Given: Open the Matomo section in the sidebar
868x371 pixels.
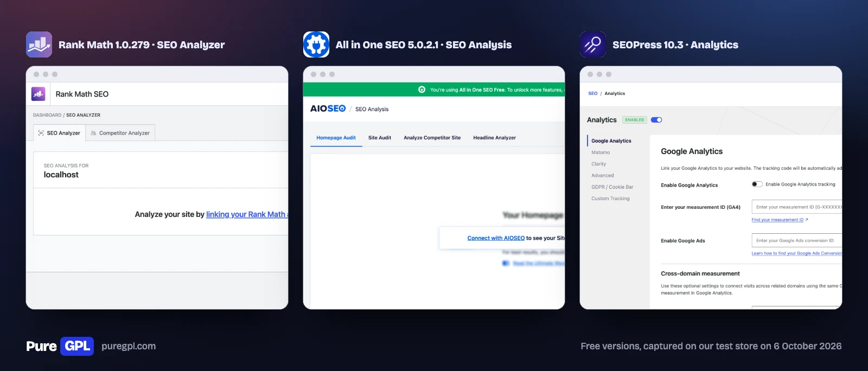Looking at the screenshot, I should 601,152.
